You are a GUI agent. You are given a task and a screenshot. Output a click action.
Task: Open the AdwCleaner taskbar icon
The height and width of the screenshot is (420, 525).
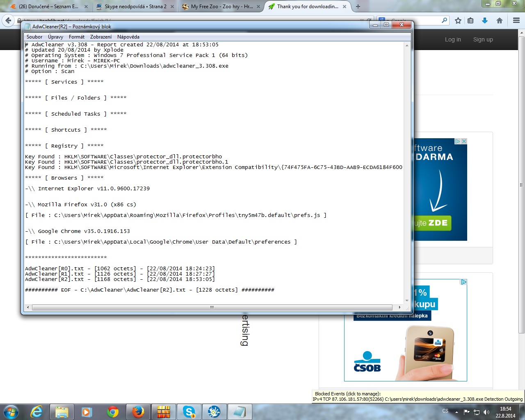[x=214, y=412]
